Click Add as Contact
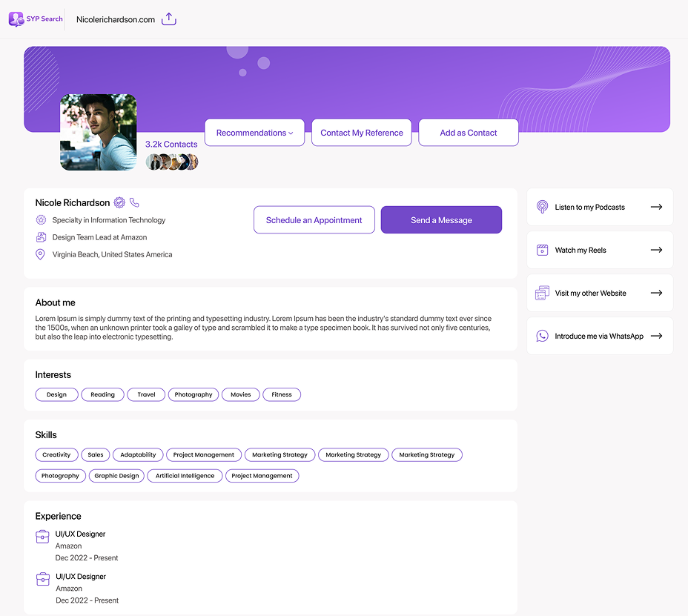This screenshot has width=688, height=616. pyautogui.click(x=468, y=132)
